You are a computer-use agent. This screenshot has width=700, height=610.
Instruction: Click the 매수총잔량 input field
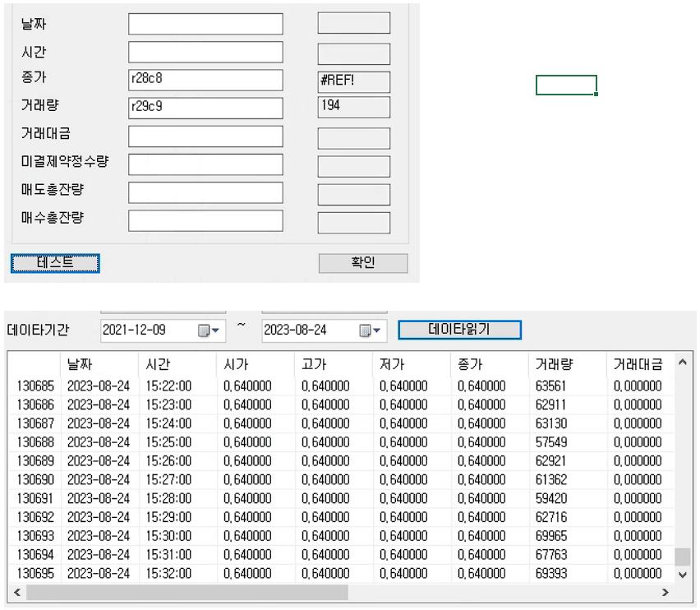[x=205, y=220]
